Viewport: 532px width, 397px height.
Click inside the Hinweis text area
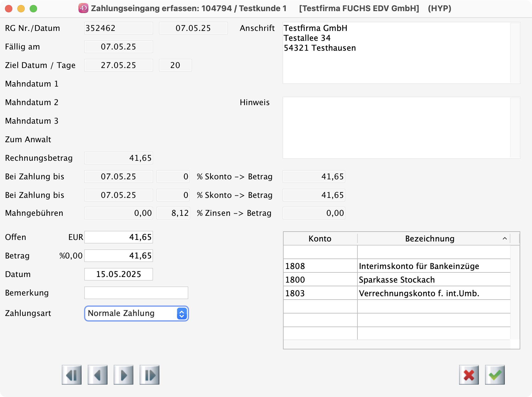[396, 128]
